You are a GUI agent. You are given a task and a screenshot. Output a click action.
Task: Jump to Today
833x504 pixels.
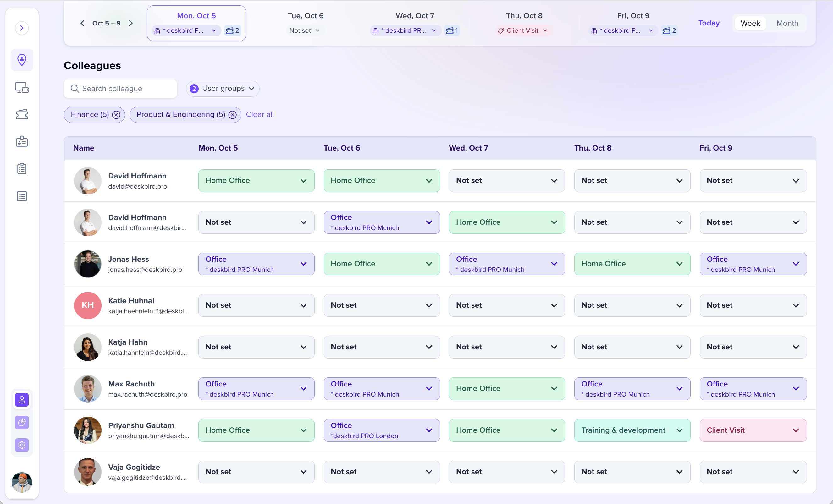pyautogui.click(x=709, y=23)
